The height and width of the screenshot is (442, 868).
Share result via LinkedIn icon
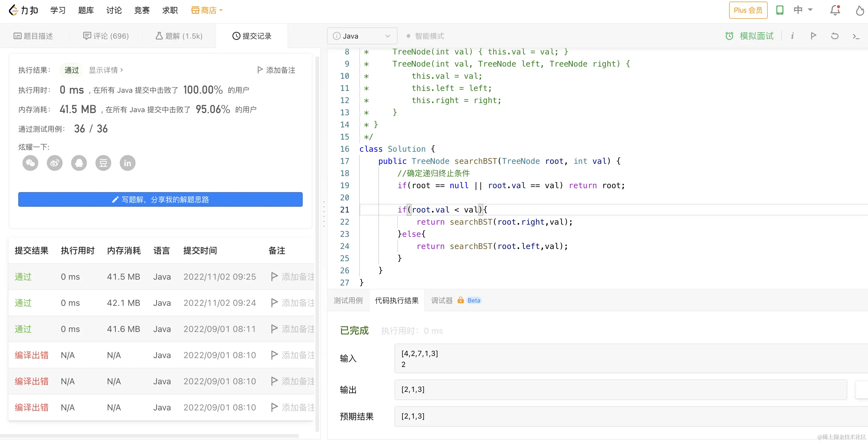tap(127, 163)
